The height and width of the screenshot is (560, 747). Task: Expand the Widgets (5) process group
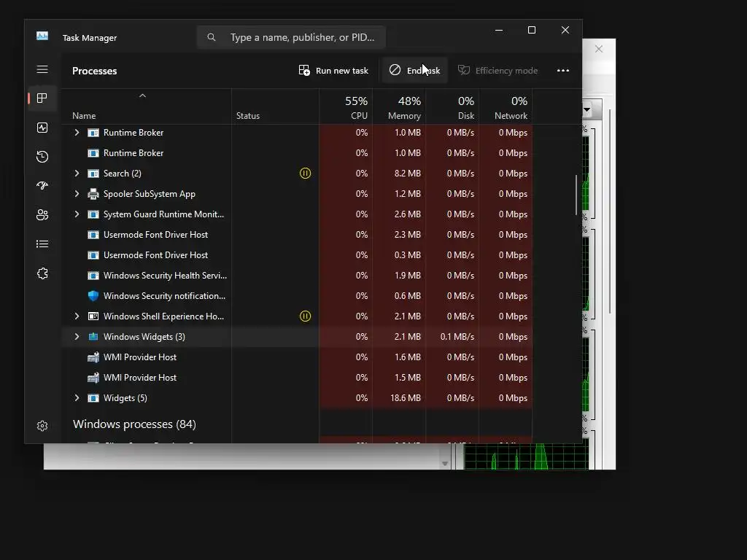[x=77, y=398]
